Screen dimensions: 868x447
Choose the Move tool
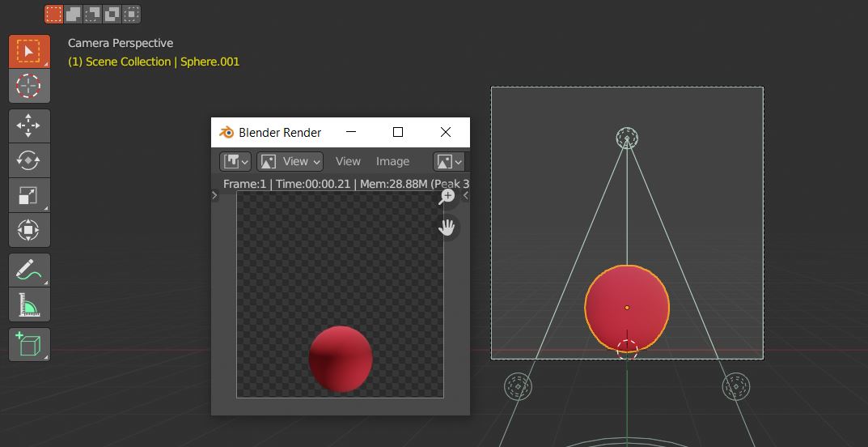[x=29, y=126]
